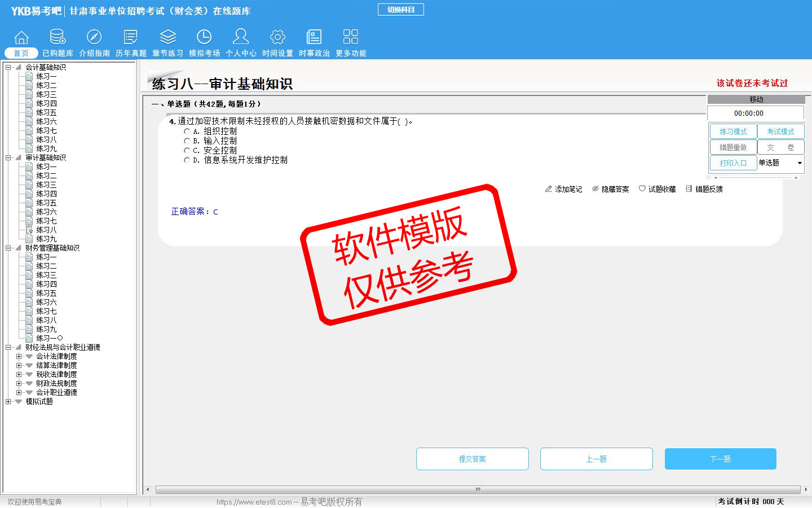Open 模拟考场 clock icon
Screen dimensions: 812x508
pyautogui.click(x=204, y=38)
